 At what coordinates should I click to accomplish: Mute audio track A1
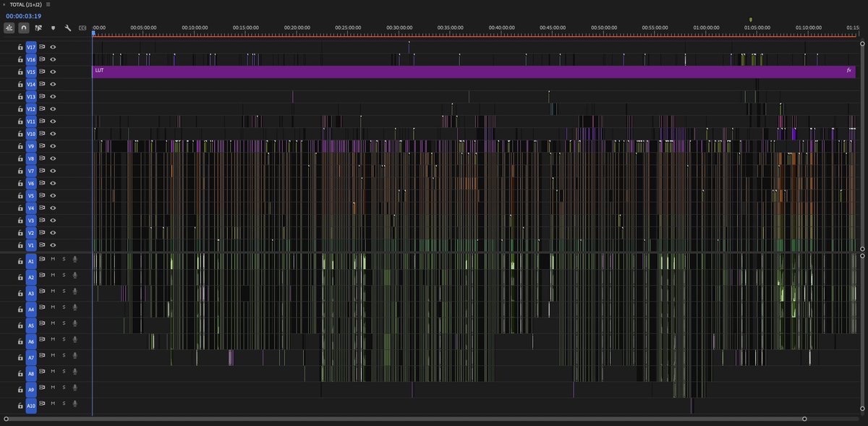[53, 258]
